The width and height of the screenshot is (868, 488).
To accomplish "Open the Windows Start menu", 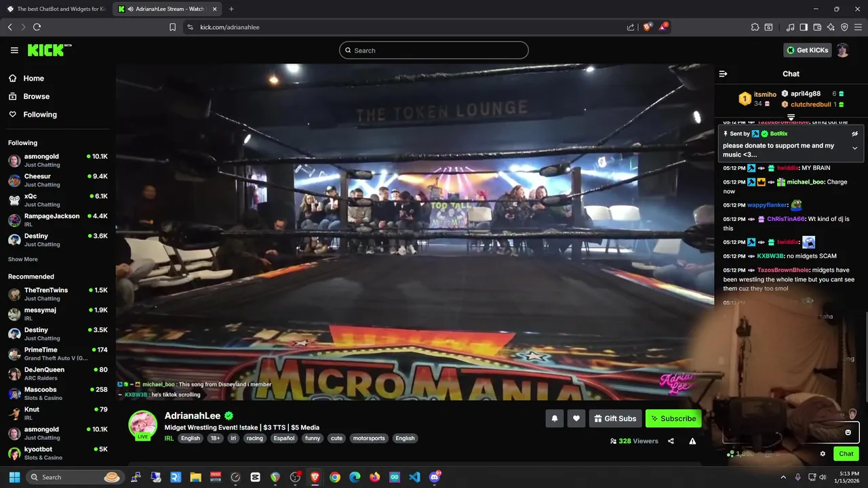I will (14, 477).
